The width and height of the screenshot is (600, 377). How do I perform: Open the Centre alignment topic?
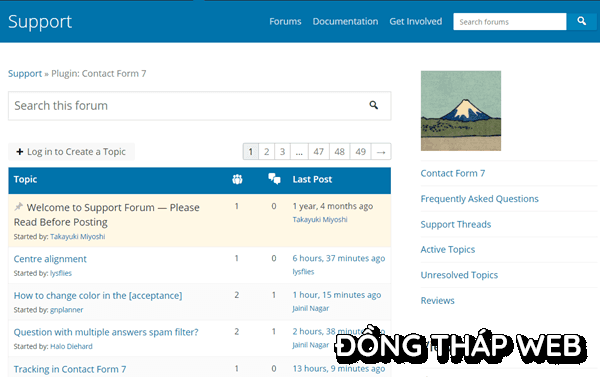[x=50, y=259]
